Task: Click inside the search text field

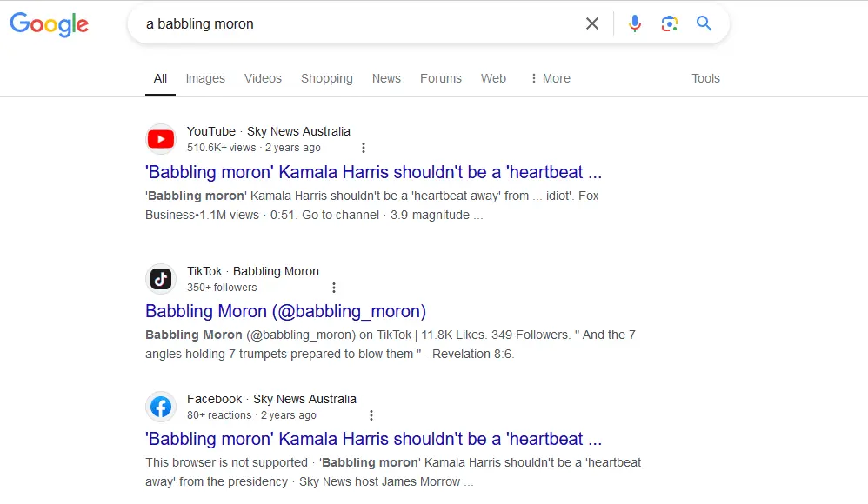Action: pos(348,24)
